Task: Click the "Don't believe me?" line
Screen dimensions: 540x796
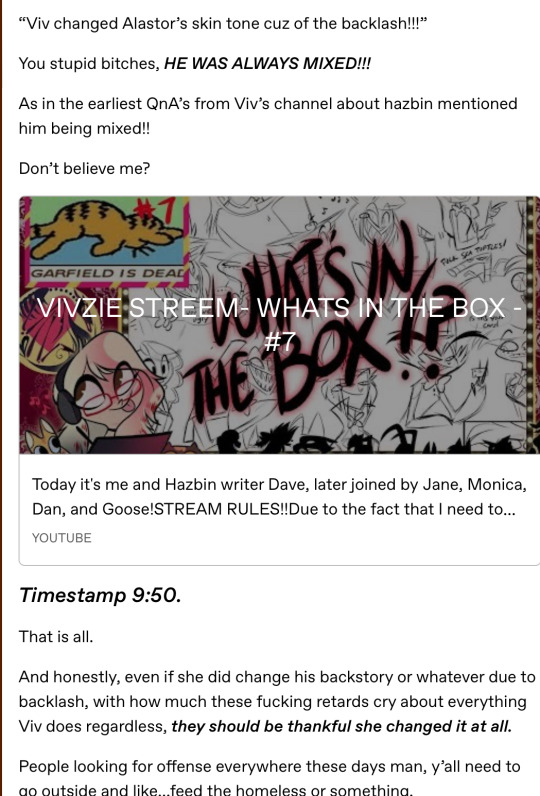Action: [84, 169]
